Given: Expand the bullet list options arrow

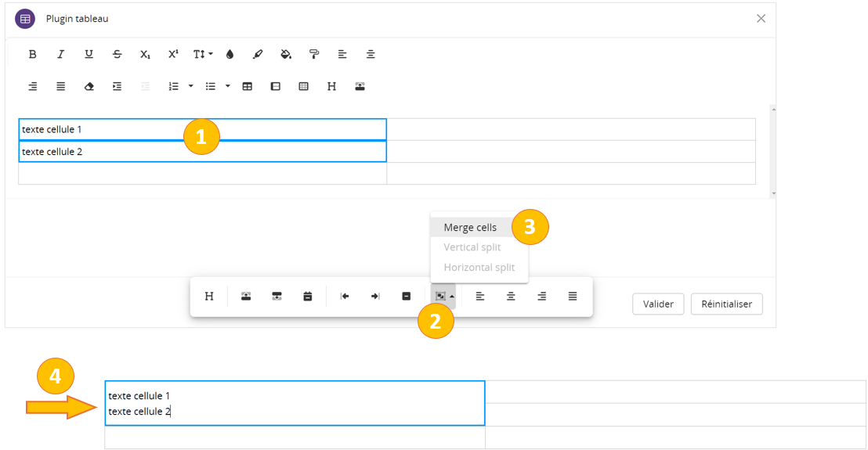Looking at the screenshot, I should coord(228,86).
